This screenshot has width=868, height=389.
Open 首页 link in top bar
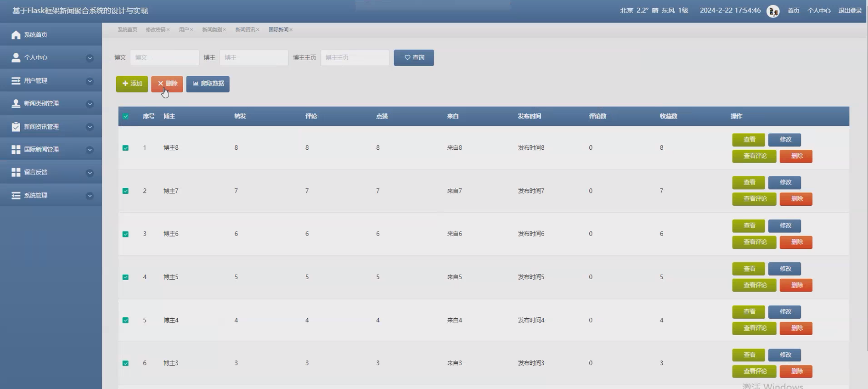pyautogui.click(x=794, y=11)
